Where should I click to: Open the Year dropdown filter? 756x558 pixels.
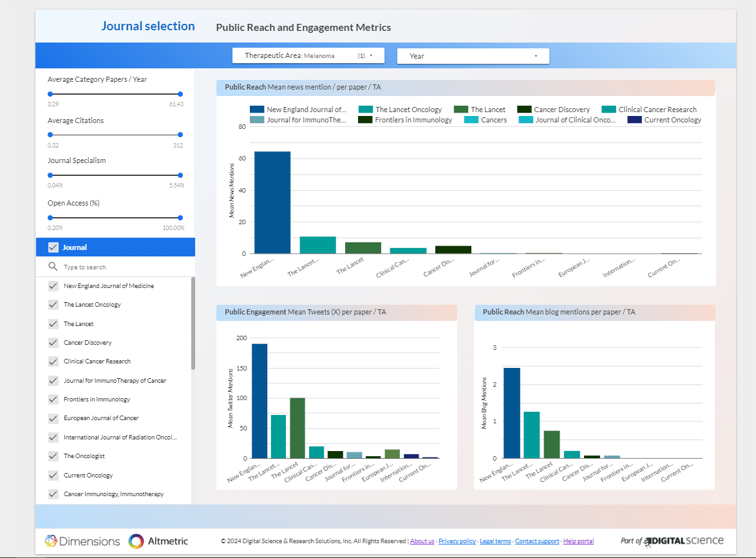point(473,56)
